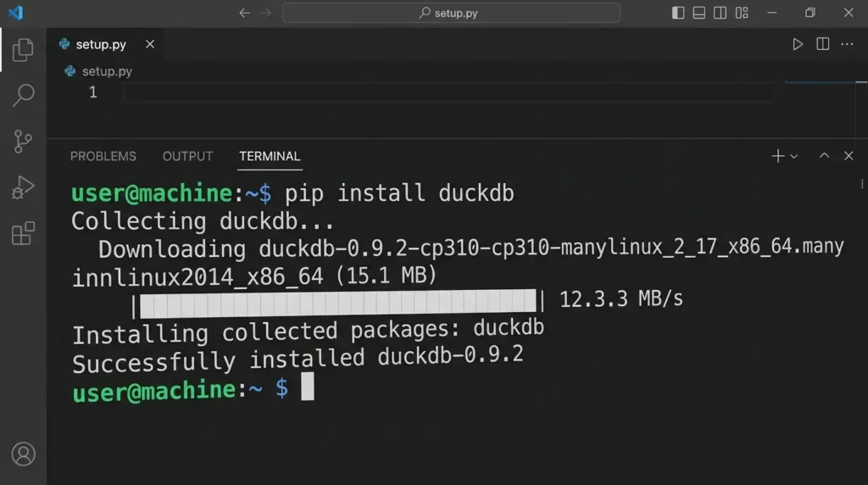Close the terminal panel
Screen dimensions: 868x485
[x=848, y=156]
